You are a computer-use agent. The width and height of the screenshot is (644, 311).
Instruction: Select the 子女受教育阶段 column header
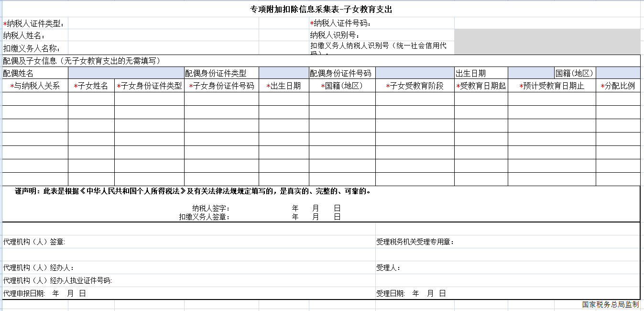(415, 86)
